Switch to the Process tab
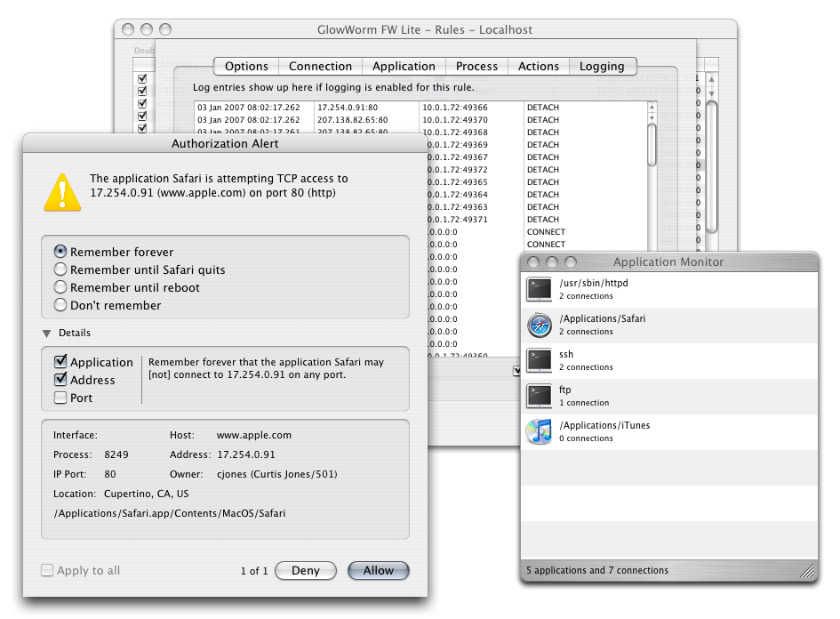This screenshot has width=840, height=619. pyautogui.click(x=476, y=67)
